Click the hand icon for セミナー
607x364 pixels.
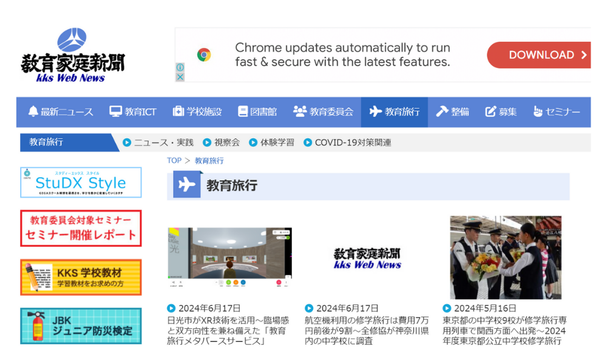[538, 112]
